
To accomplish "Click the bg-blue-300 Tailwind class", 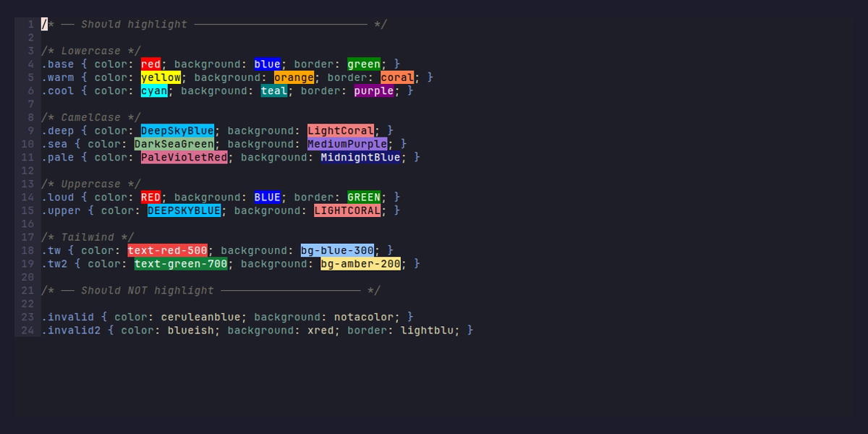I will coord(338,251).
